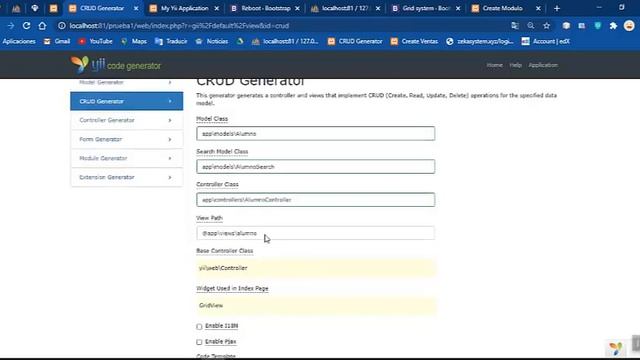Viewport: 640px width, 360px height.
Task: Open the Maps bookmark
Action: (134, 41)
